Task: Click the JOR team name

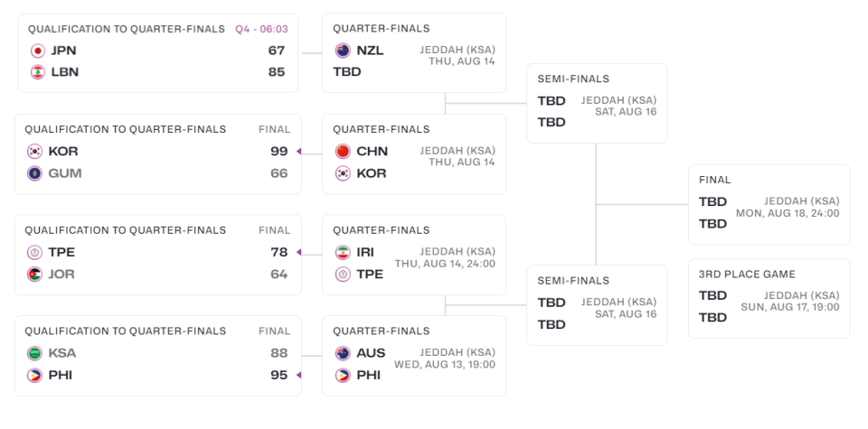Action: (61, 275)
